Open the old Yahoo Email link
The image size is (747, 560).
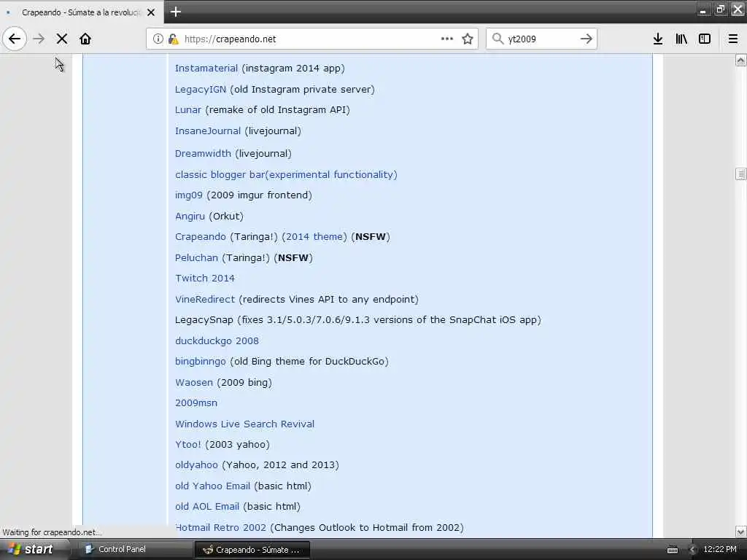(212, 486)
